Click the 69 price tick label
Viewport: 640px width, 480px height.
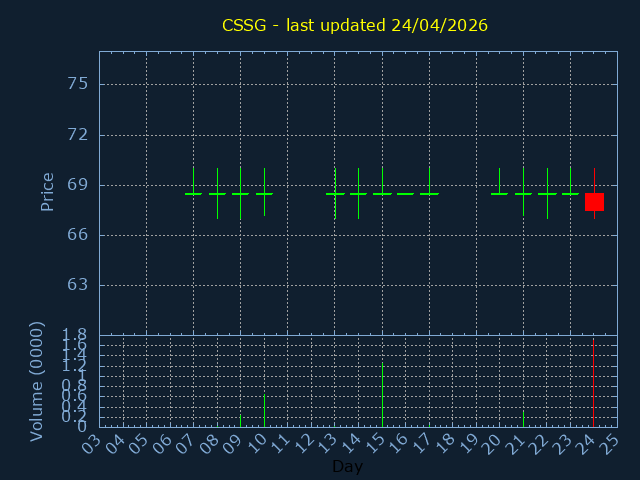pyautogui.click(x=77, y=185)
